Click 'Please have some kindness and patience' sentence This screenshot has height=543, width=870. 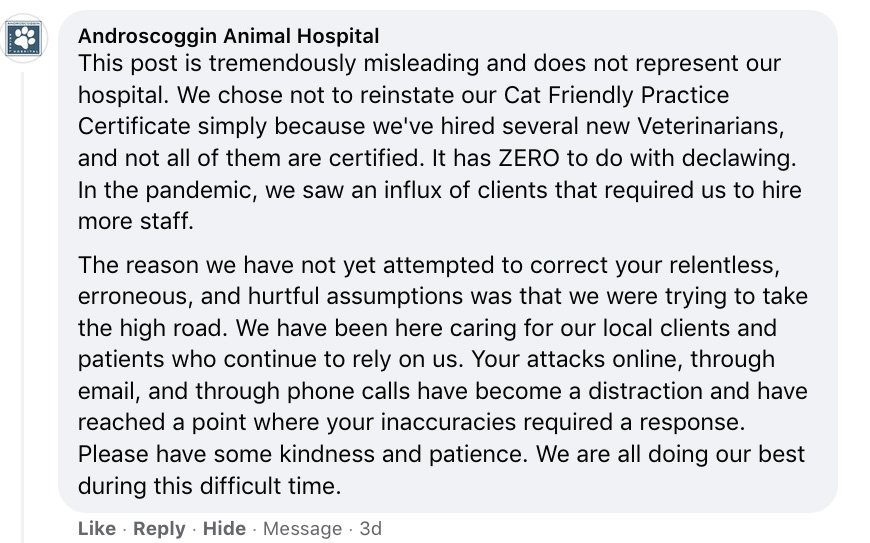click(302, 454)
